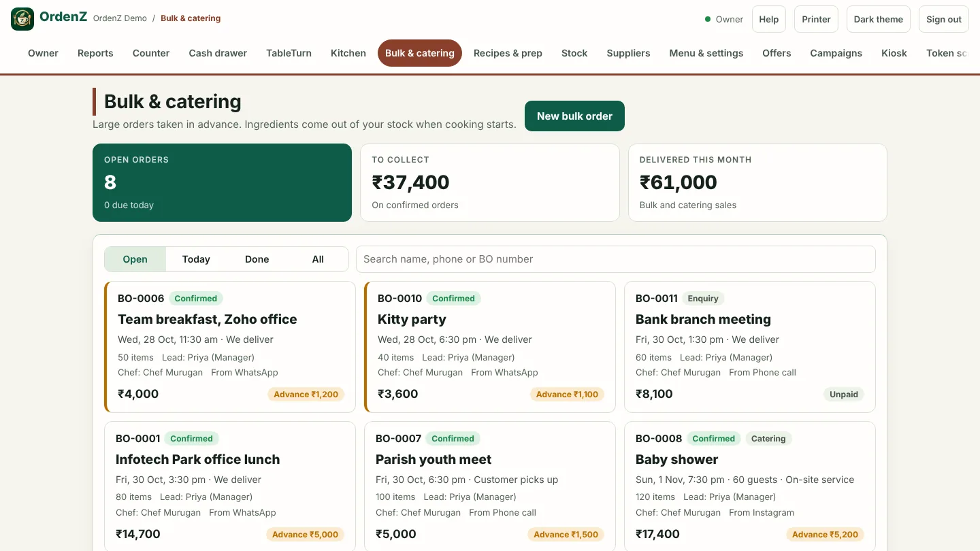Open the Bank branch meeting order
The image size is (980, 551).
click(x=750, y=347)
